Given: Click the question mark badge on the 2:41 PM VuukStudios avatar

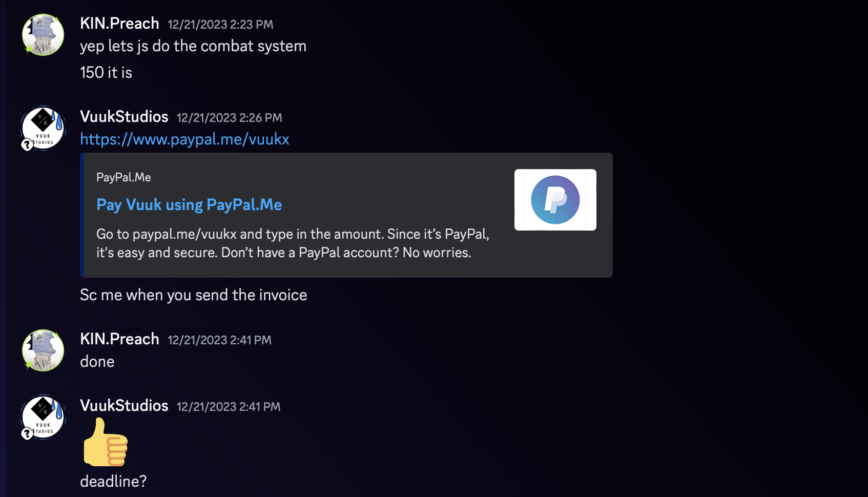Looking at the screenshot, I should click(x=27, y=434).
